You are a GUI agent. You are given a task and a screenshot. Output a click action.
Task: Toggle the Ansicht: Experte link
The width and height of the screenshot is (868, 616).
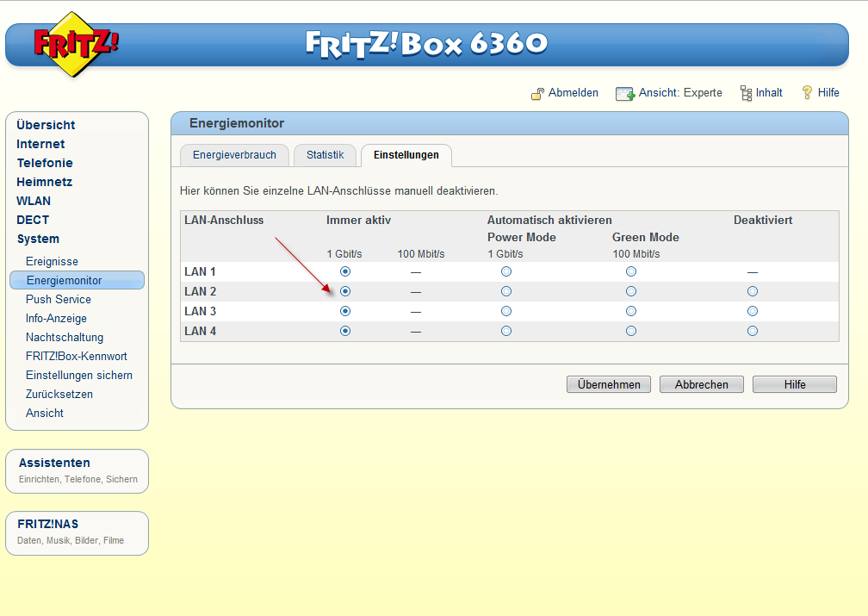point(680,93)
